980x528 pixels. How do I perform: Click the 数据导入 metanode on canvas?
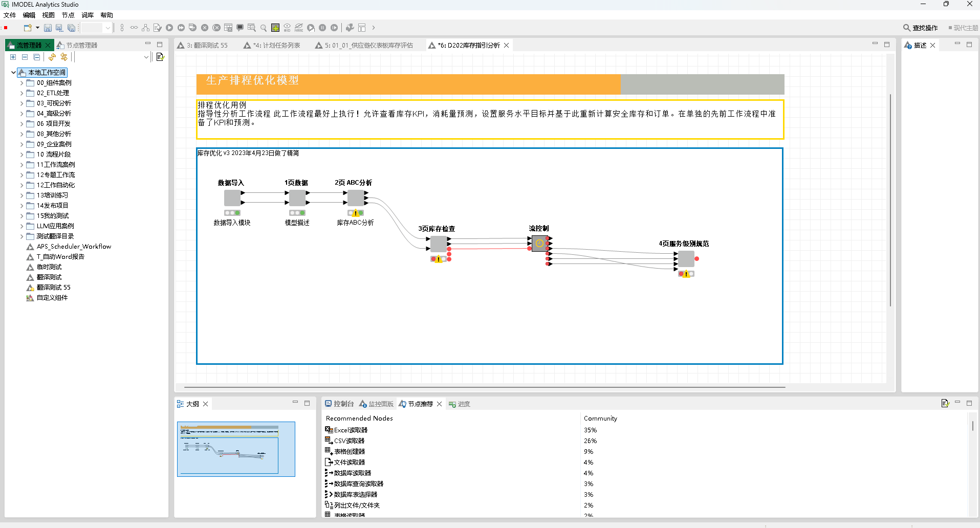click(x=232, y=198)
